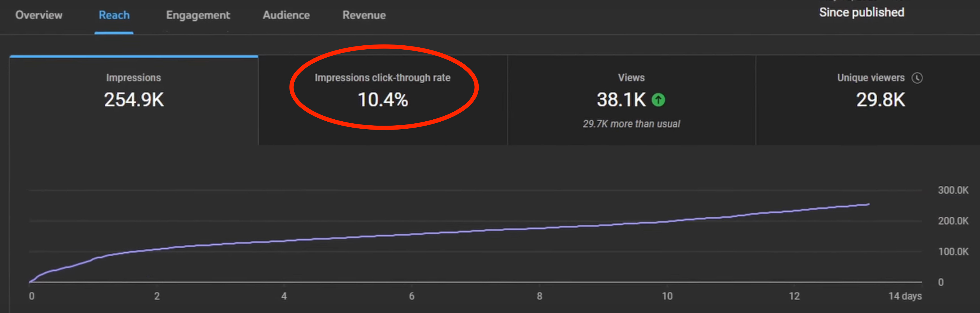The width and height of the screenshot is (980, 313).
Task: Click the clock icon beside Unique viewers
Action: [917, 78]
